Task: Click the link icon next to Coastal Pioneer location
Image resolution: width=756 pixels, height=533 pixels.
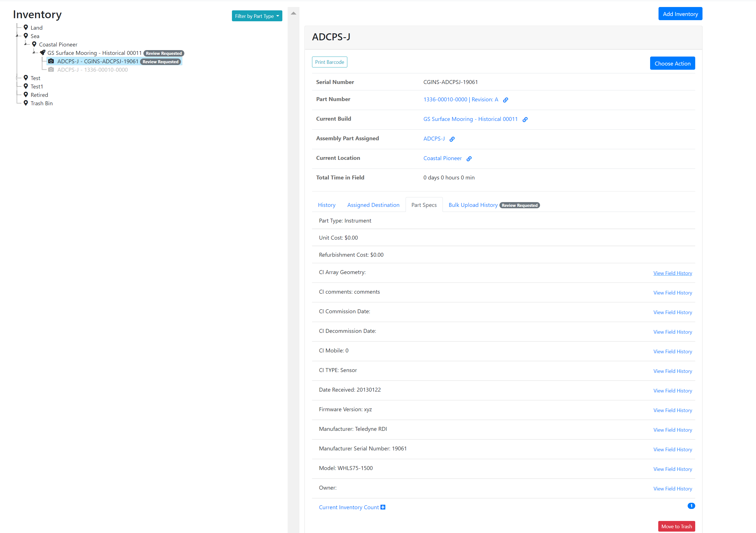Action: coord(469,158)
